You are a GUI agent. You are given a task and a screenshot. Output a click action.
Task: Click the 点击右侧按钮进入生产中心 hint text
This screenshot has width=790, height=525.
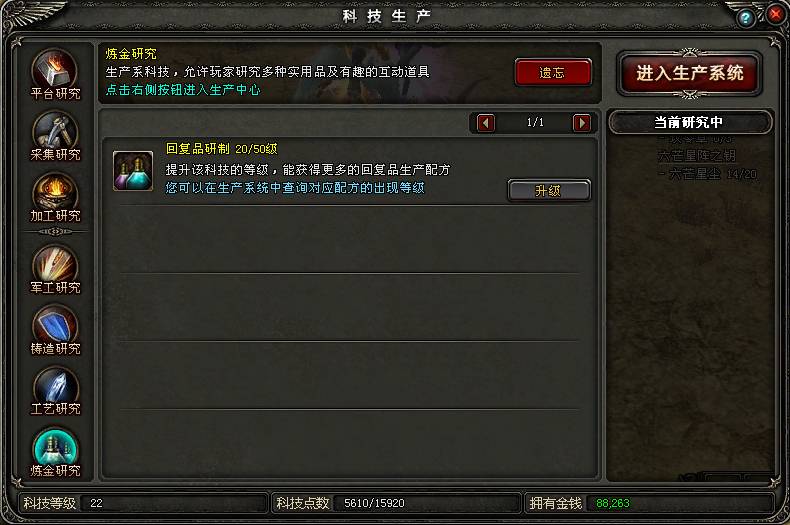(x=183, y=90)
